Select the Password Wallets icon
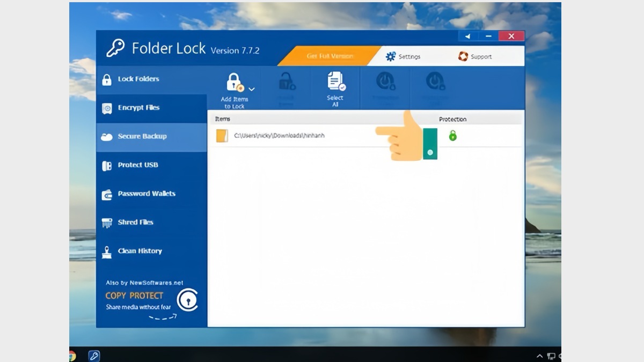 (107, 194)
